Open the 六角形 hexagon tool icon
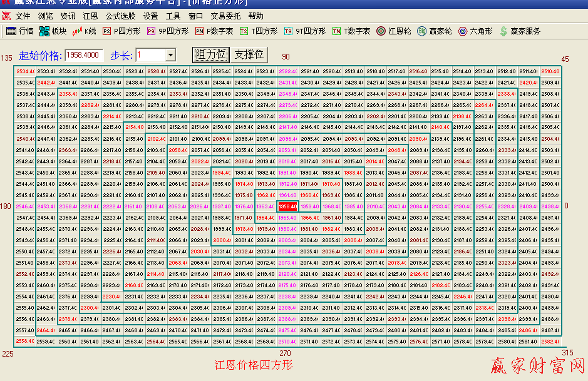588x381 pixels. point(463,31)
